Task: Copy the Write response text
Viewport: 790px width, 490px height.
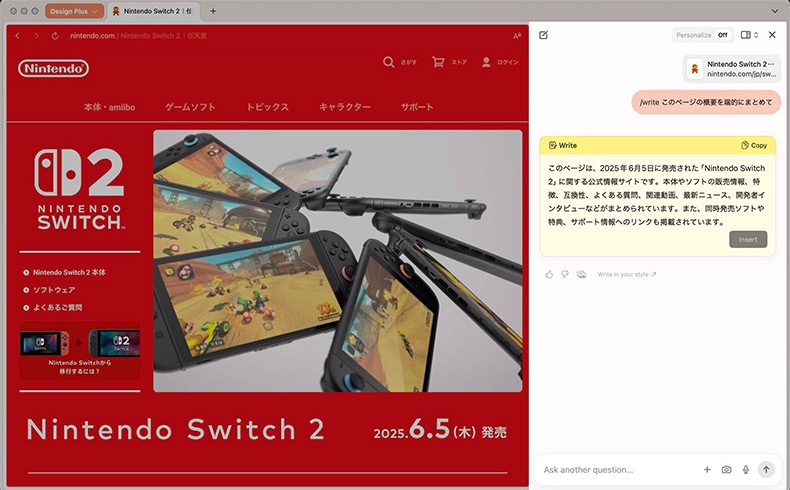Action: point(754,145)
